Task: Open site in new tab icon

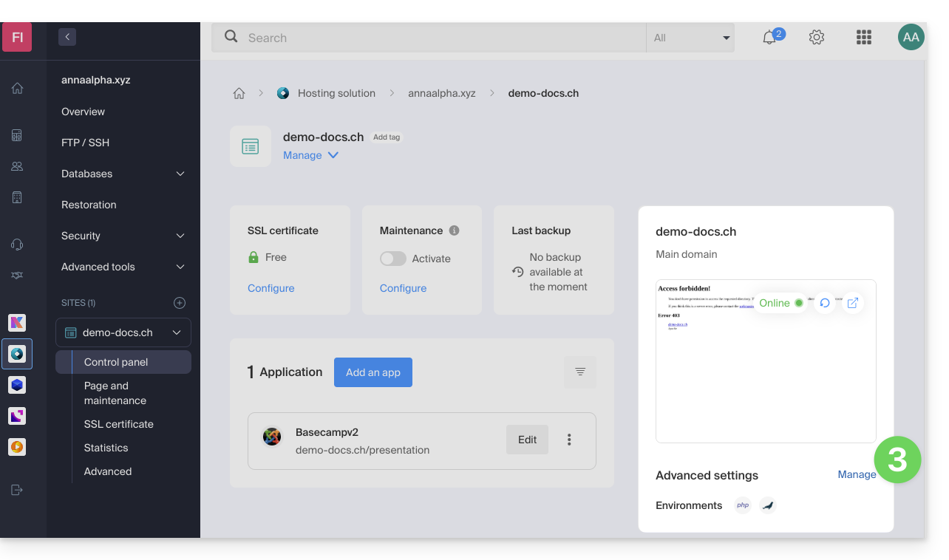Action: pos(852,303)
